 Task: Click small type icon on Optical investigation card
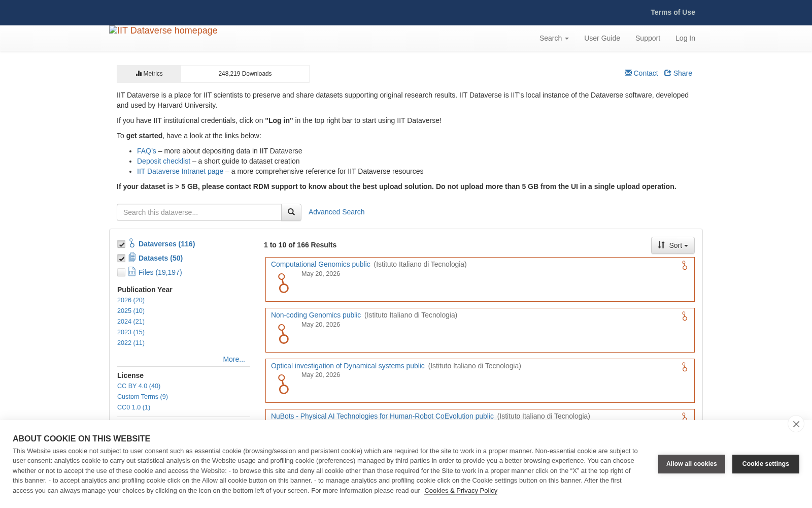[684, 367]
